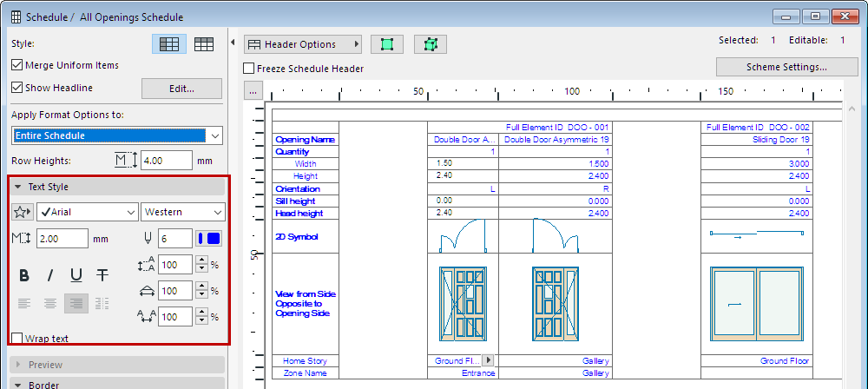
Task: Toggle Italic text formatting
Action: 50,275
